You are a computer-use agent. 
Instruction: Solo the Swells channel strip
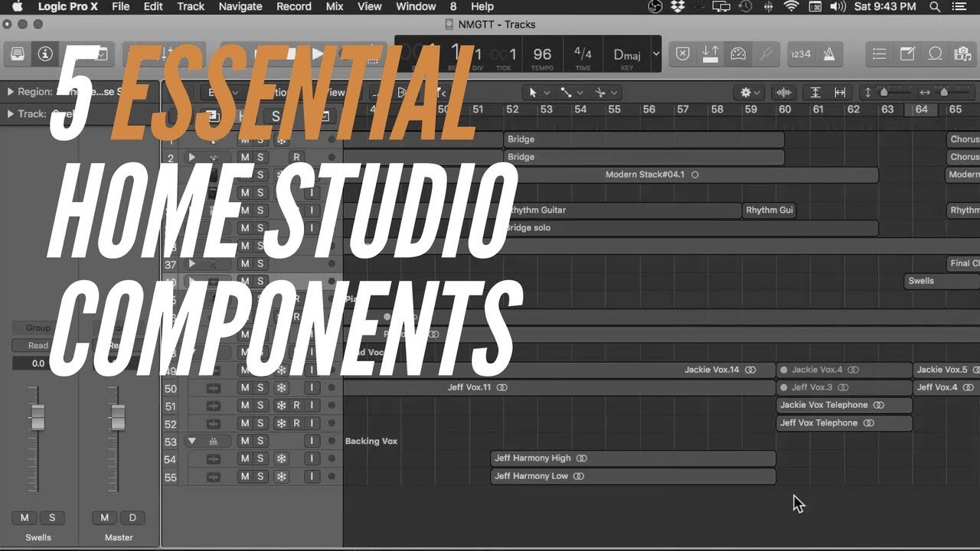click(52, 518)
